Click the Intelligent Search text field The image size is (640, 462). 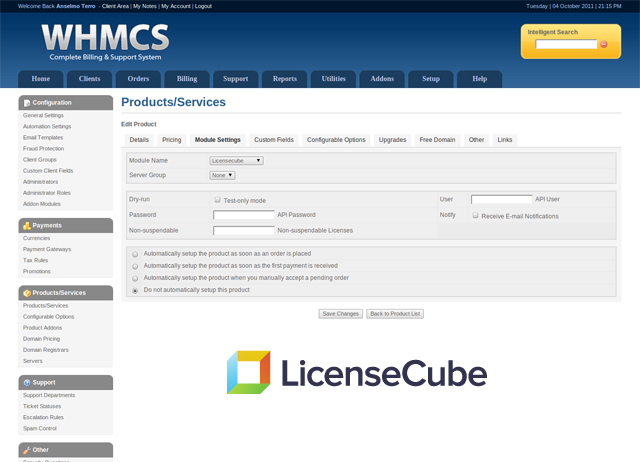pos(566,44)
